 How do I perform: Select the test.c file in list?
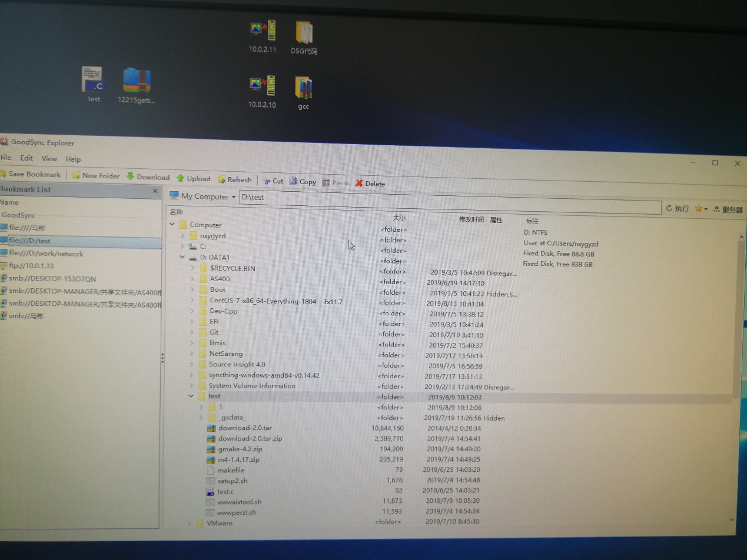point(225,491)
